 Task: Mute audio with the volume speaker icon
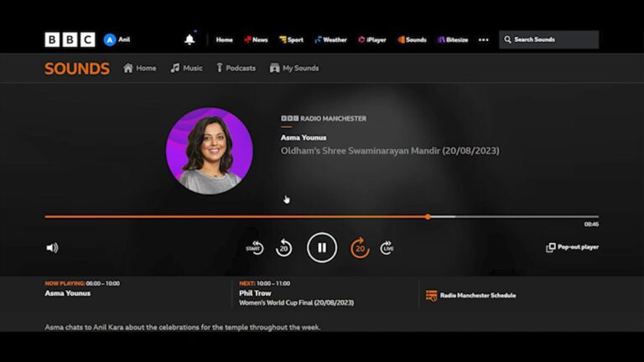[x=52, y=247]
